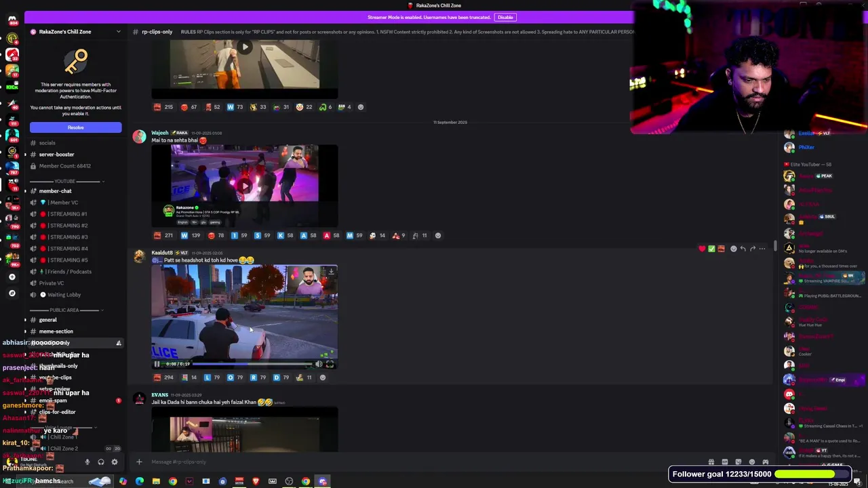Open User Settings gear icon
The image size is (868, 488).
tap(115, 462)
